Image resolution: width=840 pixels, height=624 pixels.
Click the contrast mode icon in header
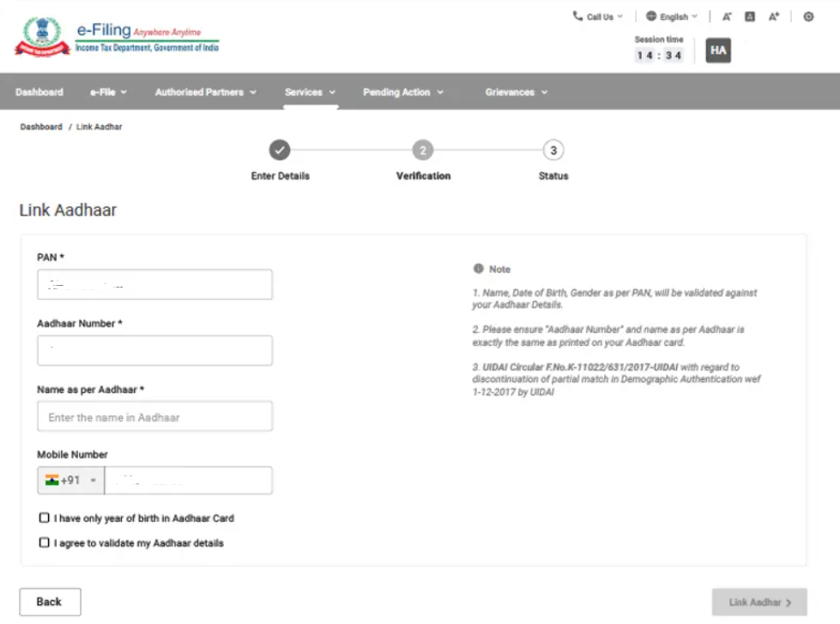[x=808, y=16]
